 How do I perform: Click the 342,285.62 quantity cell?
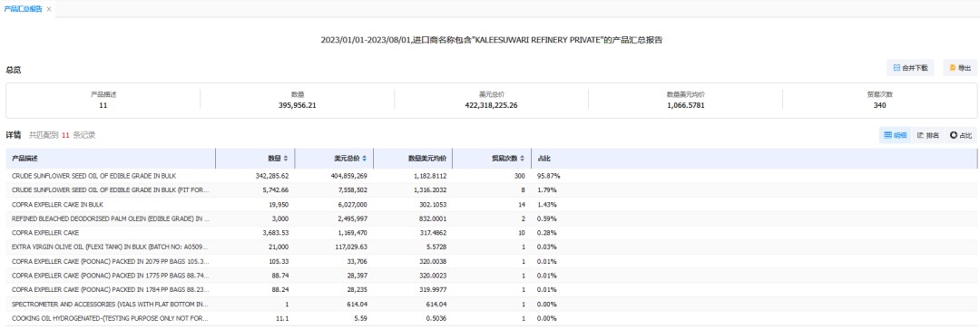[272, 176]
